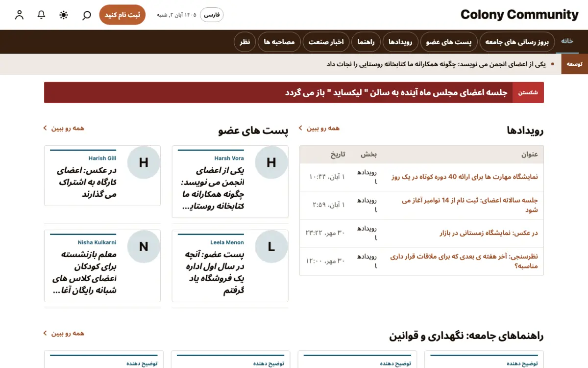Click Leela Menon avatar L

coord(271,247)
